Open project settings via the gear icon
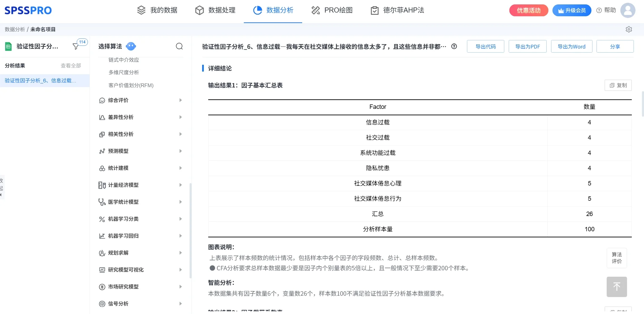The height and width of the screenshot is (314, 644). pos(629,30)
